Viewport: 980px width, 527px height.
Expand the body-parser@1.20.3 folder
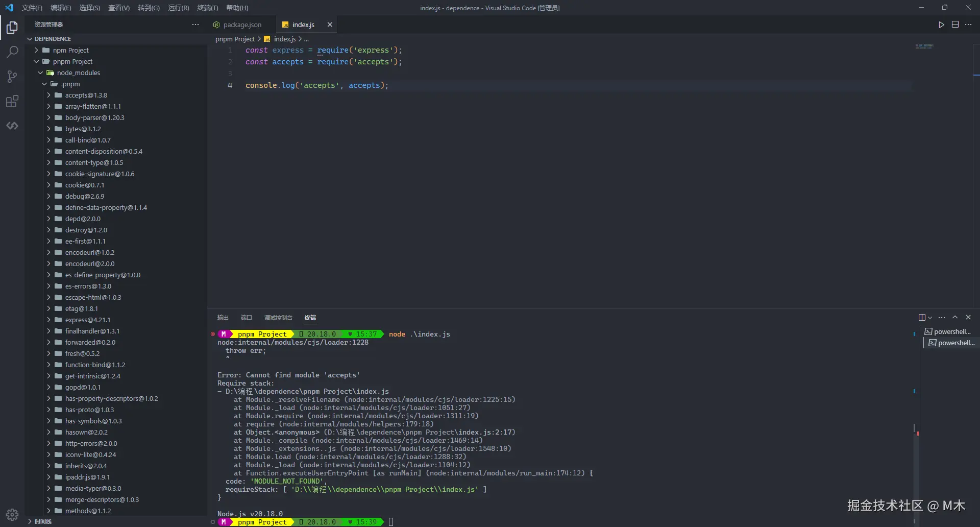click(x=48, y=117)
